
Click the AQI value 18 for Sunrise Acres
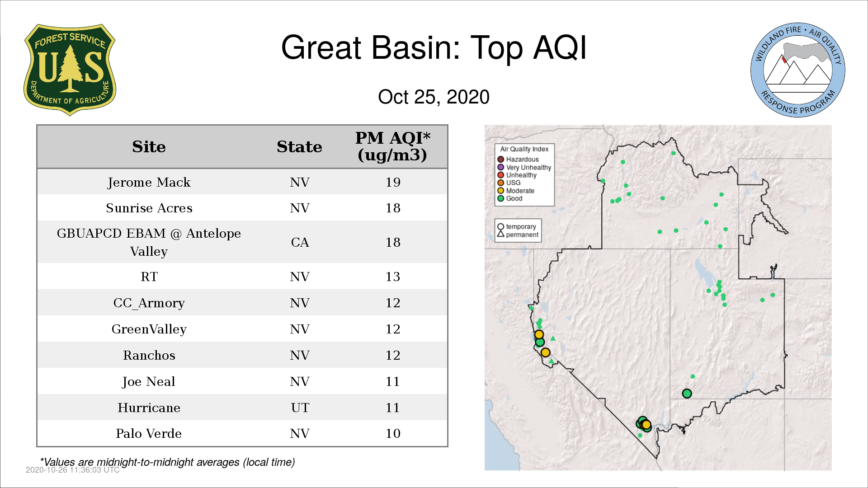[x=393, y=208]
